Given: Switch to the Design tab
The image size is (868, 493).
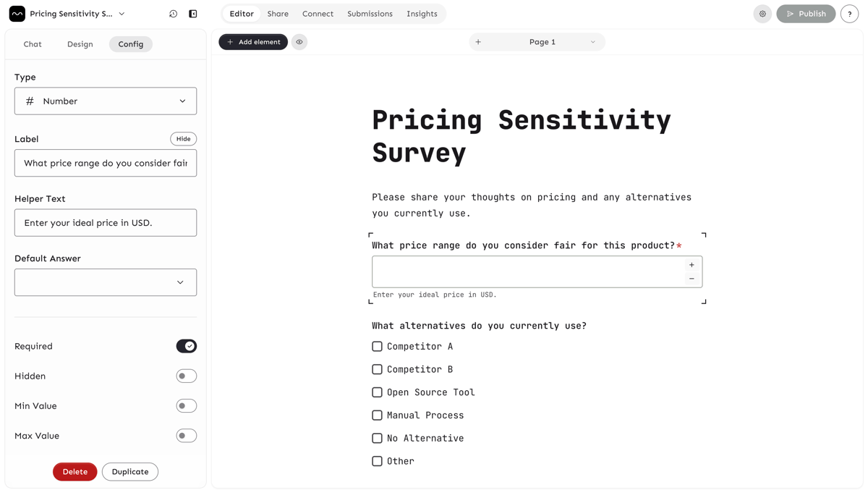Looking at the screenshot, I should point(80,44).
